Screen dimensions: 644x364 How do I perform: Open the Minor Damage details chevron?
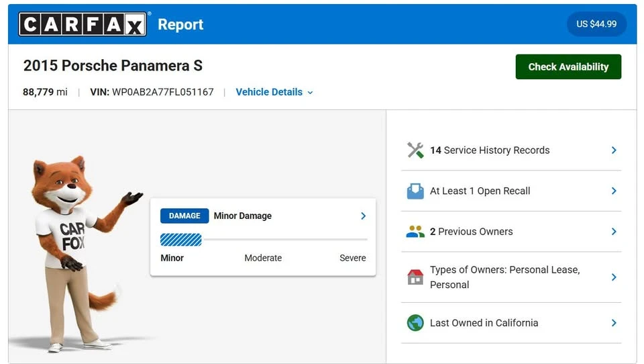pyautogui.click(x=363, y=216)
